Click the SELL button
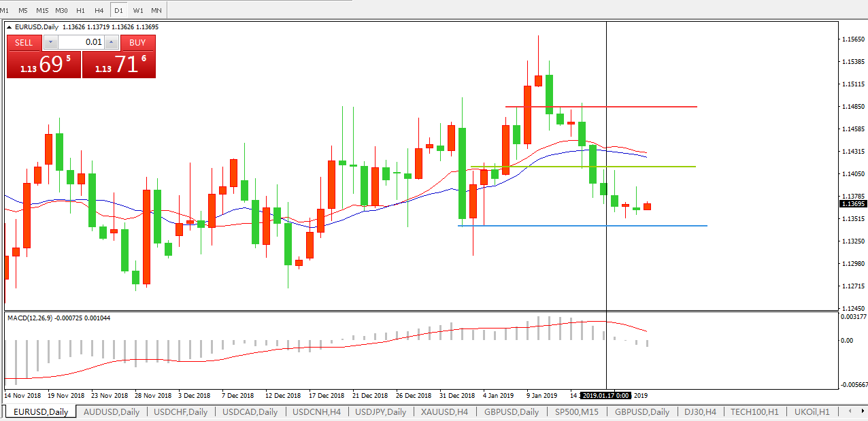The height and width of the screenshot is (421, 868). click(x=24, y=43)
